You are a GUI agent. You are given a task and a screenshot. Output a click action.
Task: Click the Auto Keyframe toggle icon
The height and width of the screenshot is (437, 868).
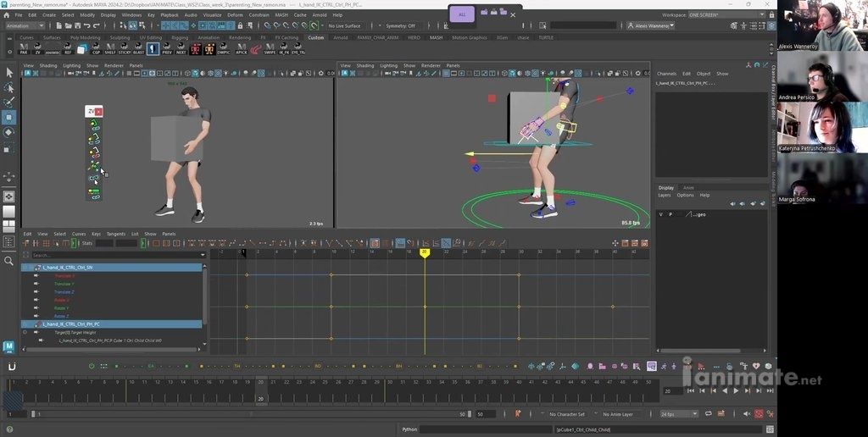point(759,414)
